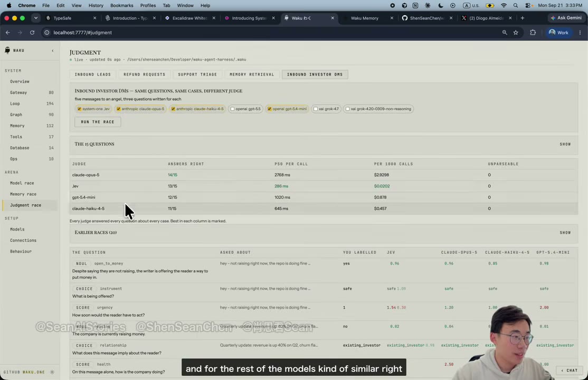Image resolution: width=588 pixels, height=380 pixels.
Task: Toggle system-one Jev checkbox
Action: click(x=79, y=109)
